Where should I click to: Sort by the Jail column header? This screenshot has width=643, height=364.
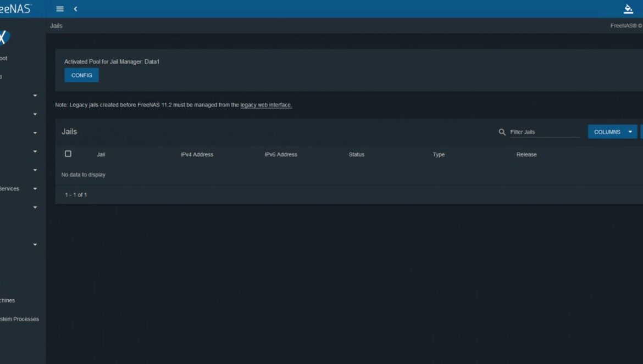[x=101, y=154]
